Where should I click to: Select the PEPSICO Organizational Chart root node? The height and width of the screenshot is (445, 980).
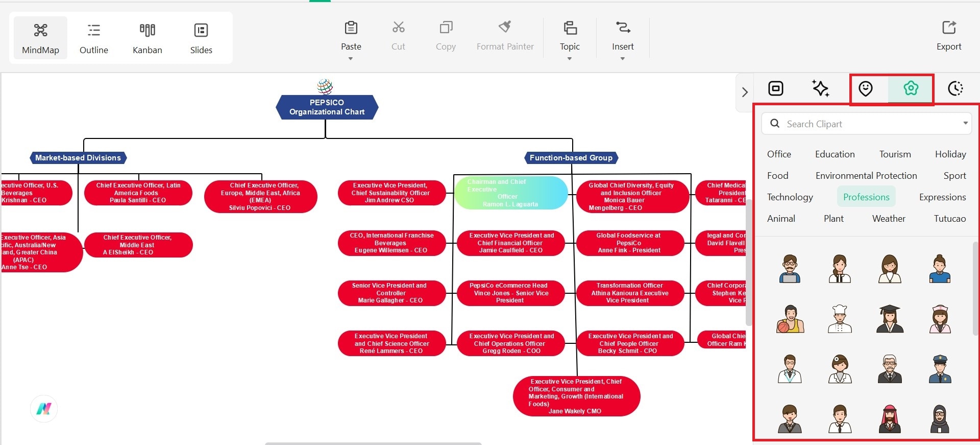[327, 107]
